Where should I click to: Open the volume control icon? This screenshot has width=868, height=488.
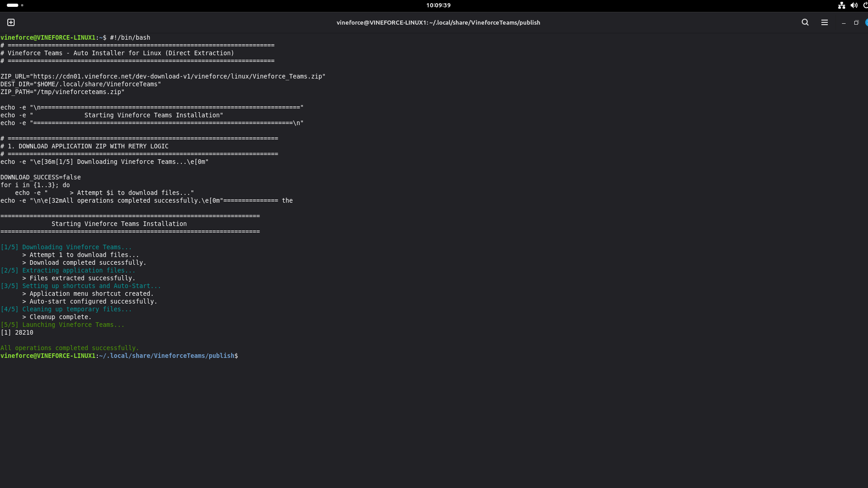click(x=854, y=5)
